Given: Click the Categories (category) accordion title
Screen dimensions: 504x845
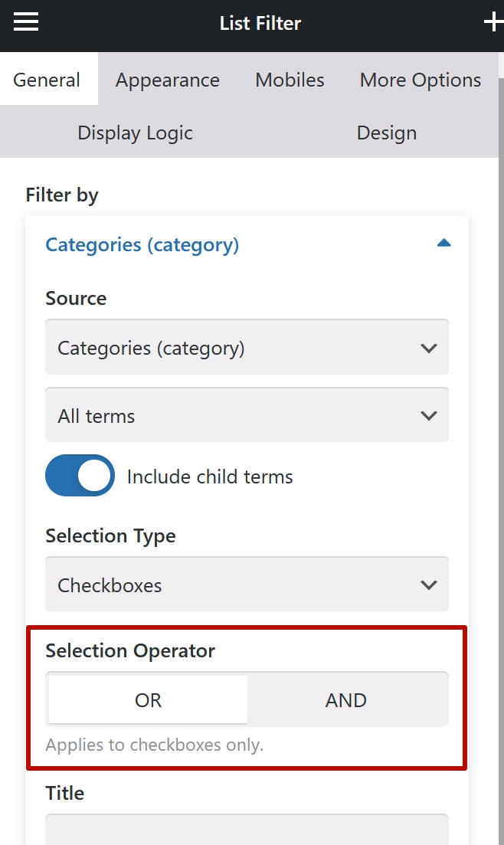Looking at the screenshot, I should (x=142, y=244).
